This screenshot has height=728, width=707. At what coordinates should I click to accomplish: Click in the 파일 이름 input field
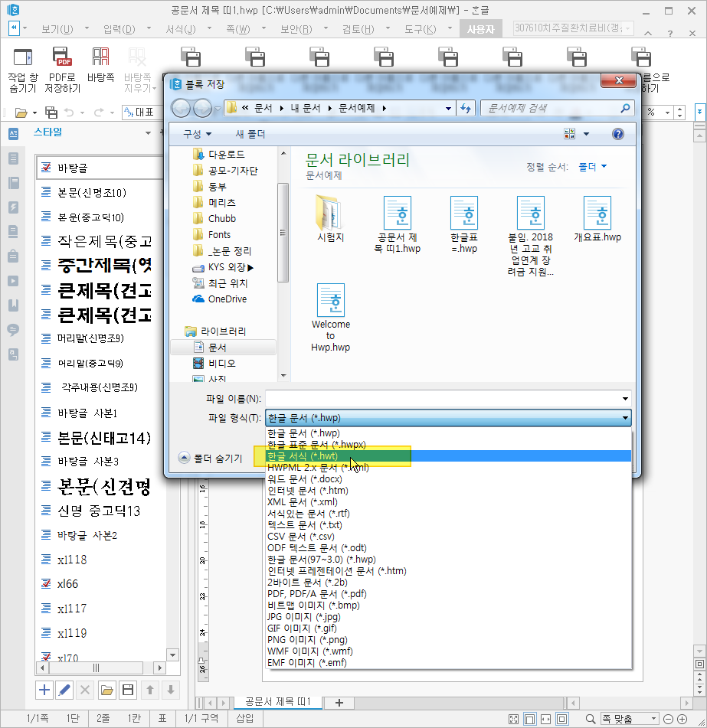[x=444, y=399]
